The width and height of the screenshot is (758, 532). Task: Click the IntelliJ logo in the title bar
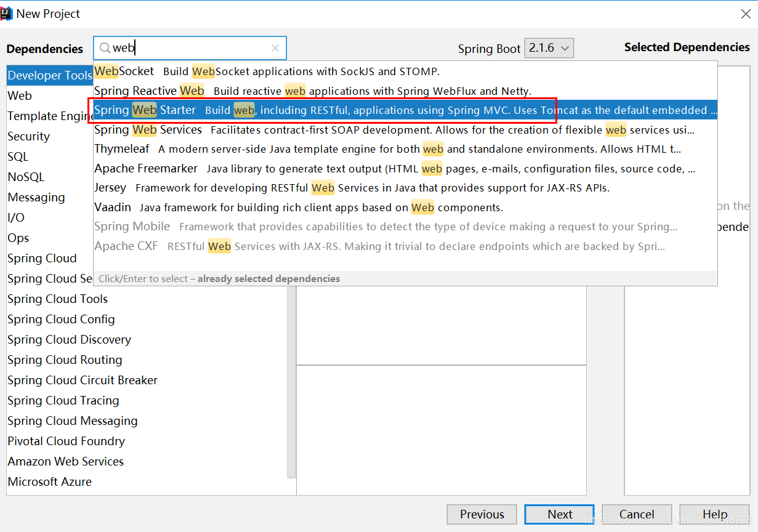[7, 13]
